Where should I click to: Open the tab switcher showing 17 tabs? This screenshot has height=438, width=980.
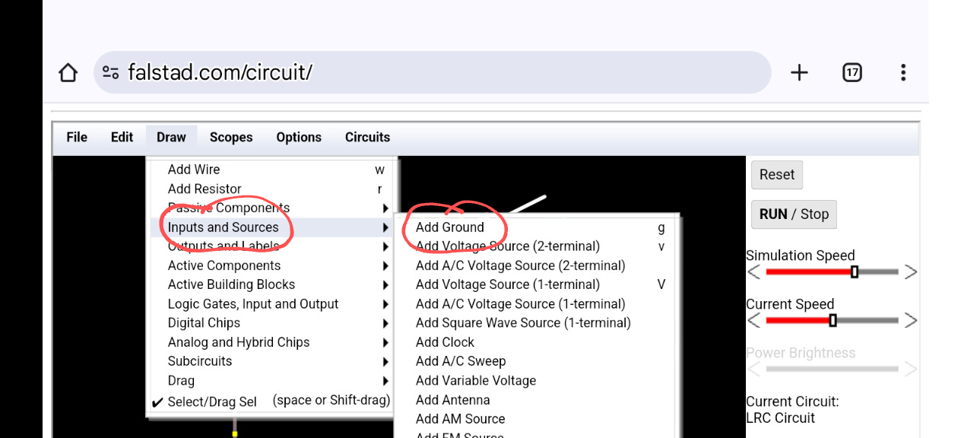click(852, 73)
